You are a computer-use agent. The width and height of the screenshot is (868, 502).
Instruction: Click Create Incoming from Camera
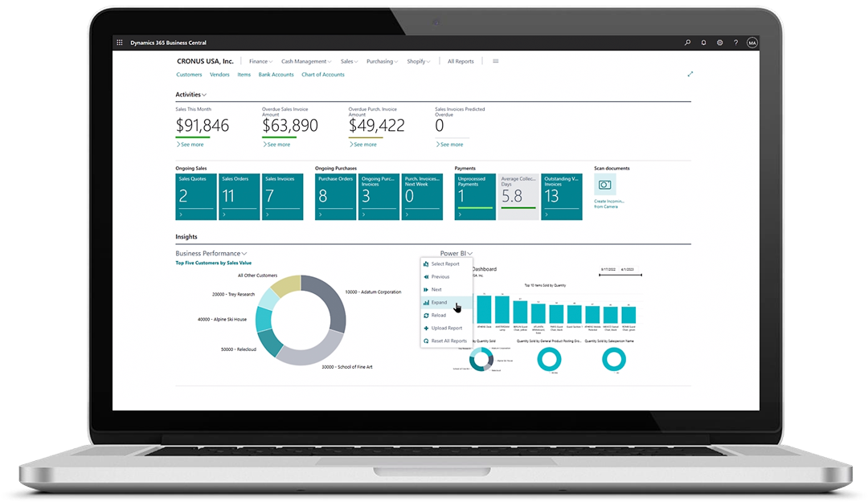coord(609,204)
